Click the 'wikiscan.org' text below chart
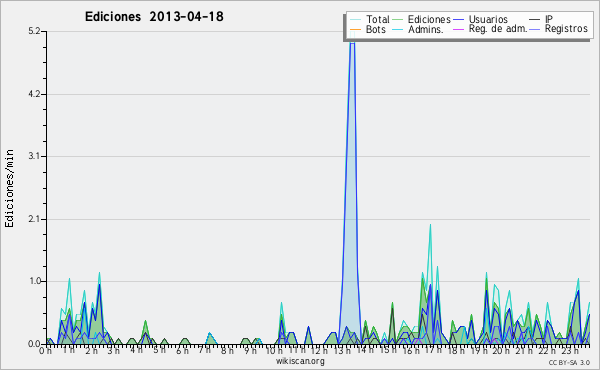The width and height of the screenshot is (600, 370). [x=300, y=361]
